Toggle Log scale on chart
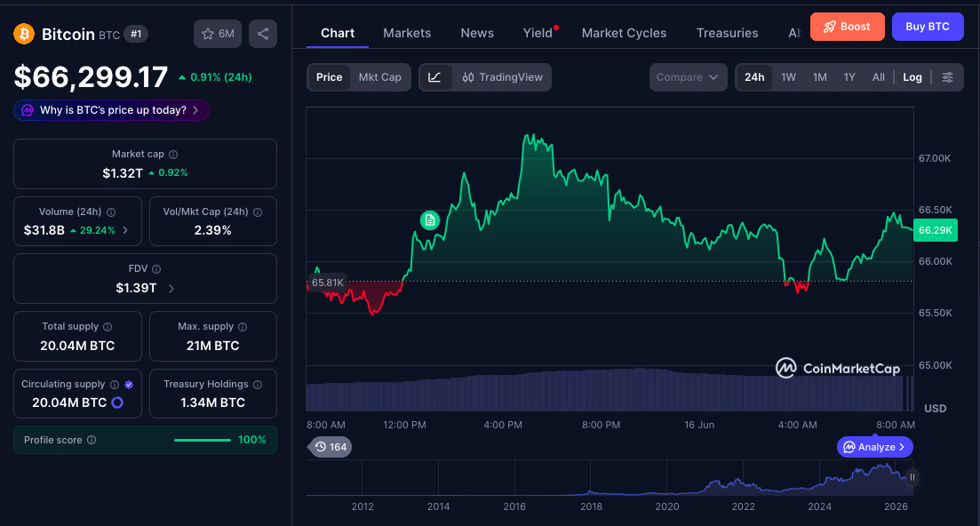This screenshot has height=526, width=980. click(912, 77)
